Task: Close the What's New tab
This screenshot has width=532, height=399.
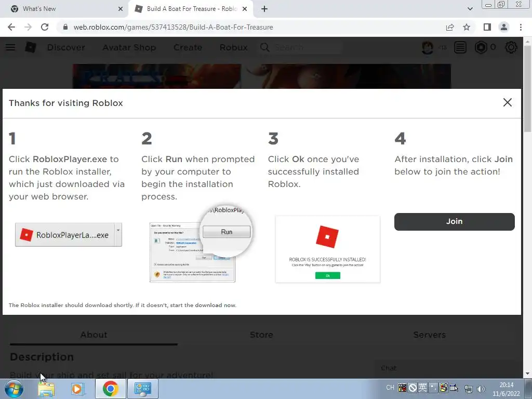Action: tap(121, 9)
